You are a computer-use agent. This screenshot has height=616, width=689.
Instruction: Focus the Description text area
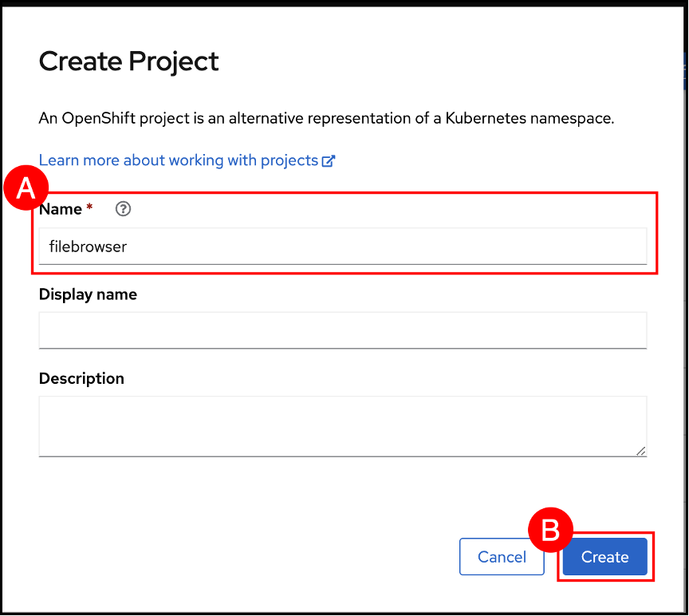point(342,425)
